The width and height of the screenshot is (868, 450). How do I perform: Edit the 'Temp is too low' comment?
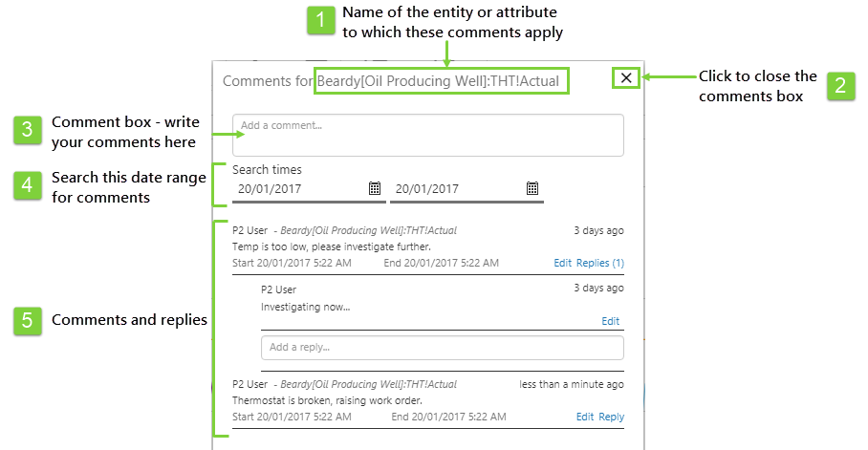point(562,263)
